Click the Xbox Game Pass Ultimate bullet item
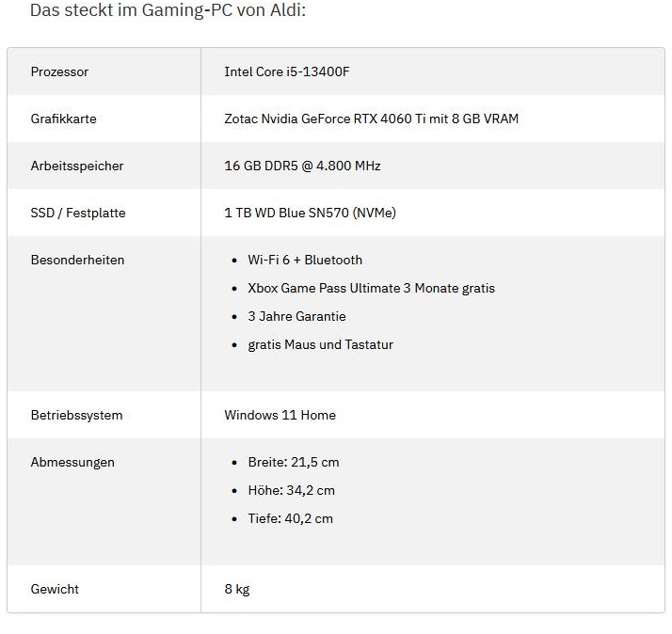 [x=371, y=288]
